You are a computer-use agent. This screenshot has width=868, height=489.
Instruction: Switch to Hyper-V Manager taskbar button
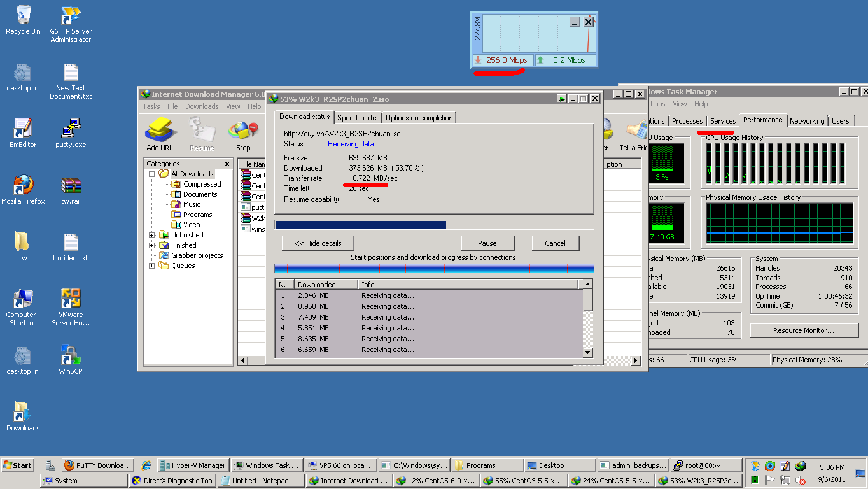[x=192, y=465]
